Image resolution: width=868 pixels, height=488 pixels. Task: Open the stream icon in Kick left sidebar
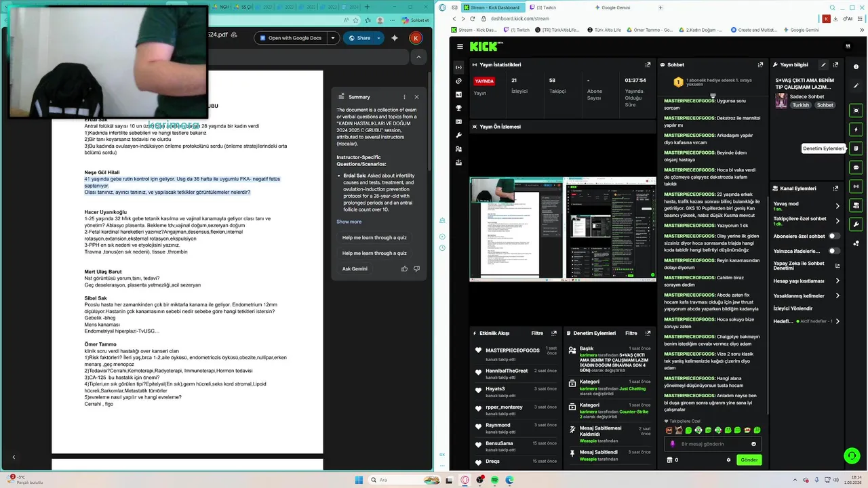(x=459, y=67)
